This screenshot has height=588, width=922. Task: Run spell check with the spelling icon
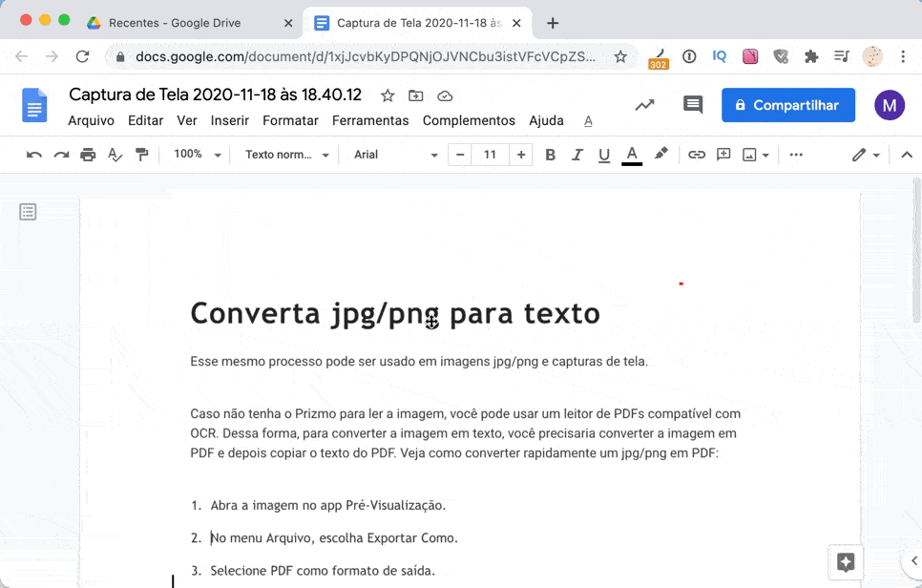point(115,155)
